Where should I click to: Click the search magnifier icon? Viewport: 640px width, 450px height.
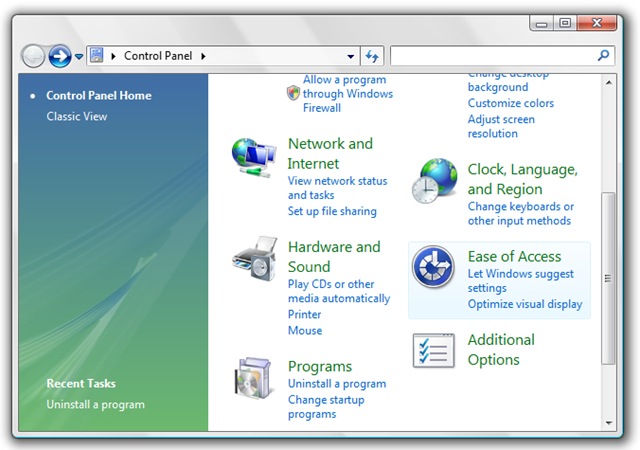tap(603, 55)
